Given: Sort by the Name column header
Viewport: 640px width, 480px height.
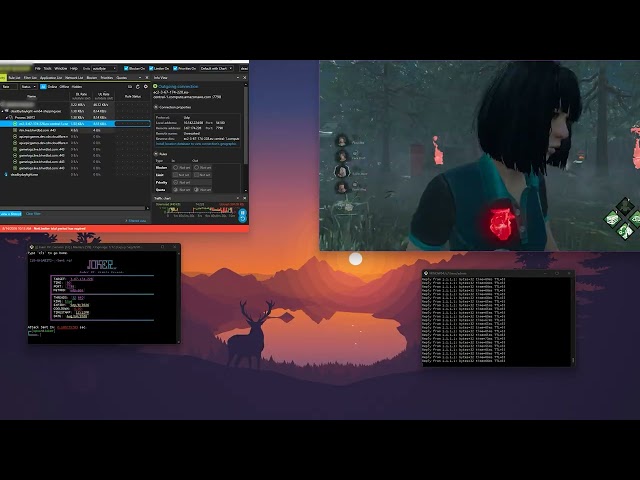Looking at the screenshot, I should (32, 96).
